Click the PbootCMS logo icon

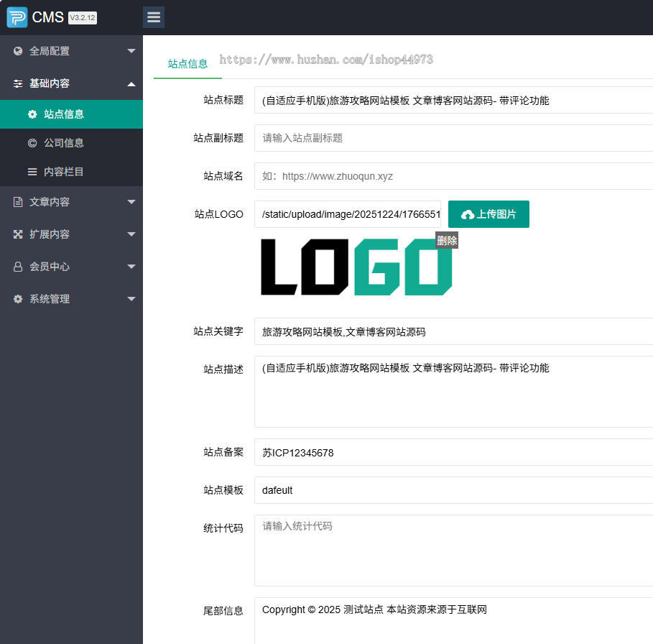click(17, 17)
